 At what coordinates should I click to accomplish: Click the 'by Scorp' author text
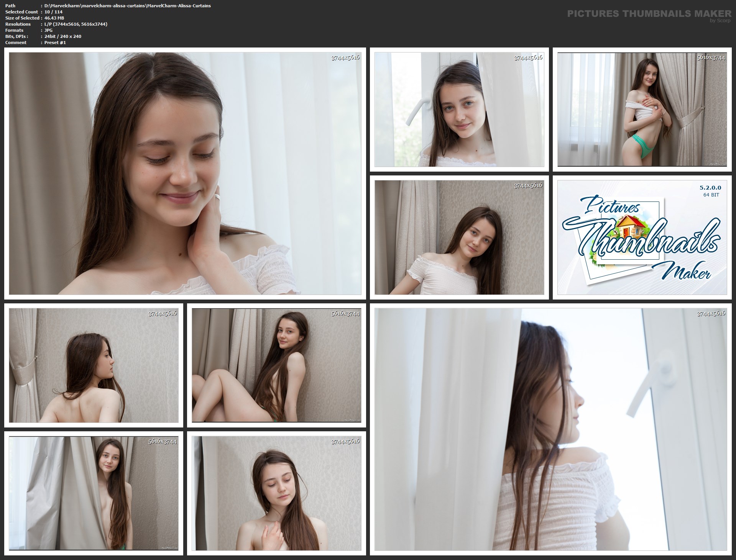[720, 21]
